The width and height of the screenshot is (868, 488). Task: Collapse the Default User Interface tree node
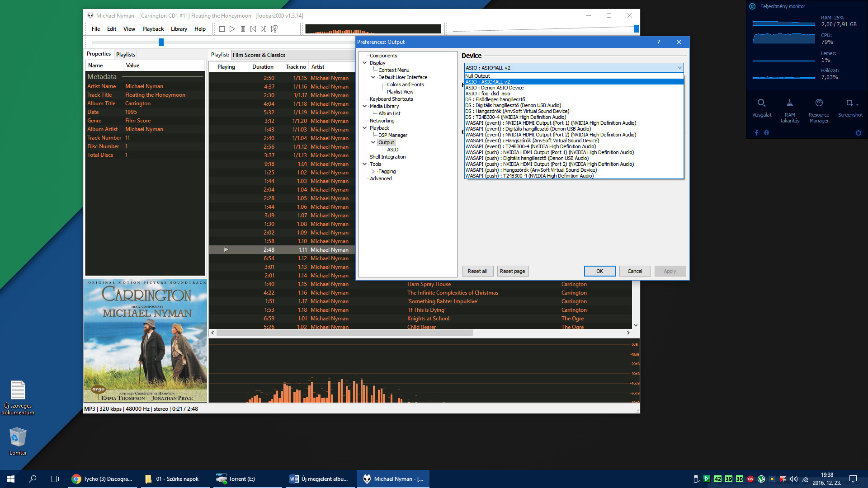[x=373, y=77]
